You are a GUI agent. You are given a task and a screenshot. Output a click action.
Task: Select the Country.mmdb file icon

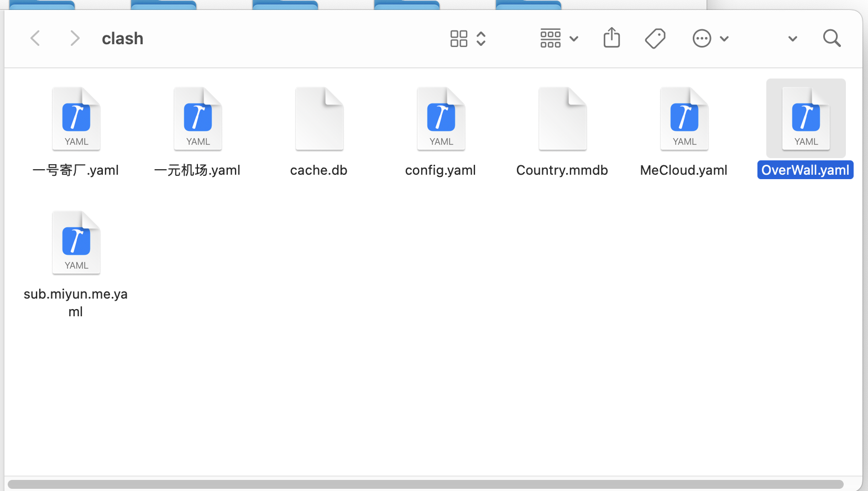tap(562, 119)
